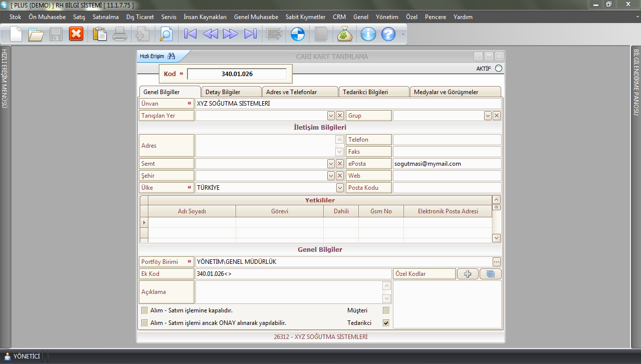Go to the last record
This screenshot has height=364, width=641.
pos(250,34)
